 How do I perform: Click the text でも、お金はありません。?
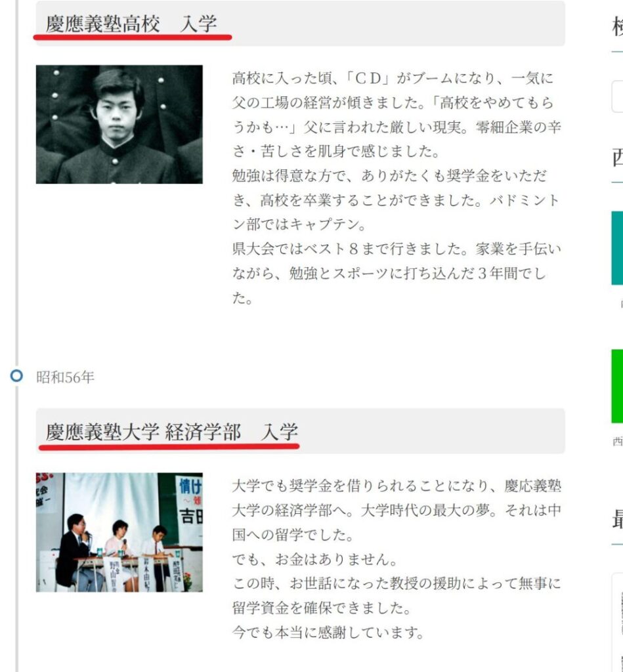316,559
